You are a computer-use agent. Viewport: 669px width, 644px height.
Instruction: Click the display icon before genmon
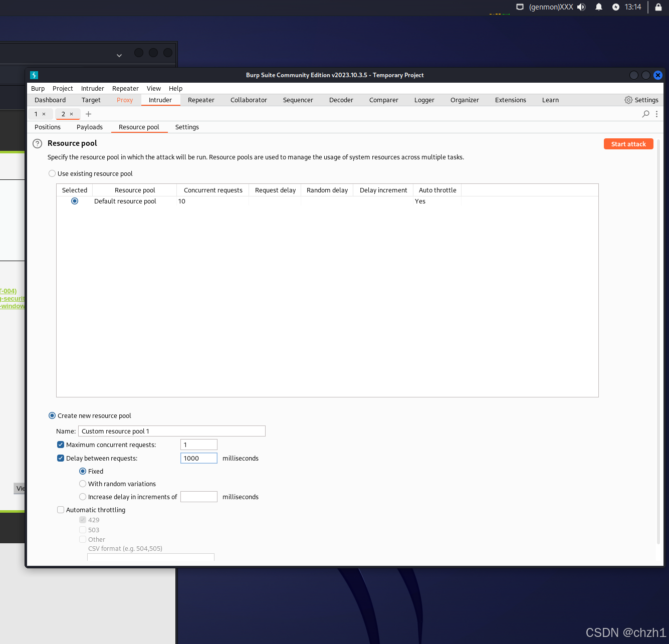pyautogui.click(x=520, y=7)
